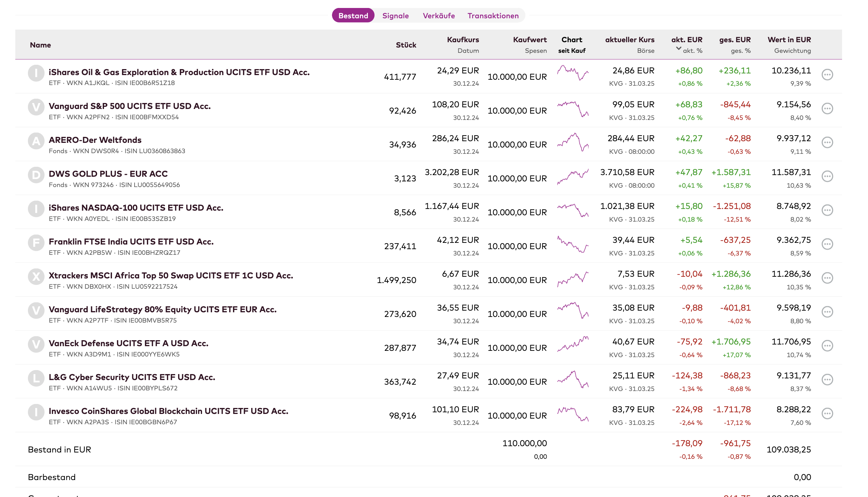Open iShares NASDAQ-100 UCITS ETF details
The image size is (868, 497).
tap(136, 208)
